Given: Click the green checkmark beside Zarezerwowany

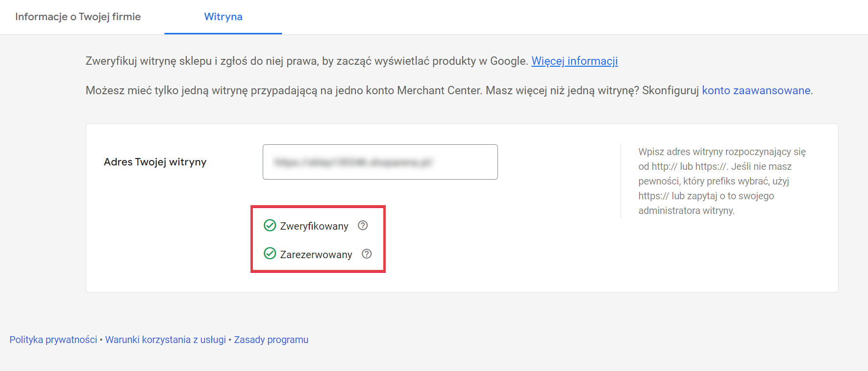Looking at the screenshot, I should (270, 253).
